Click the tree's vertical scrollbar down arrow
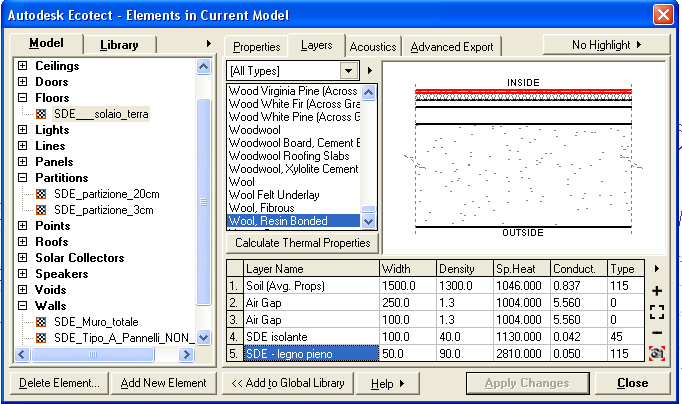Image resolution: width=682 pixels, height=404 pixels. (203, 337)
